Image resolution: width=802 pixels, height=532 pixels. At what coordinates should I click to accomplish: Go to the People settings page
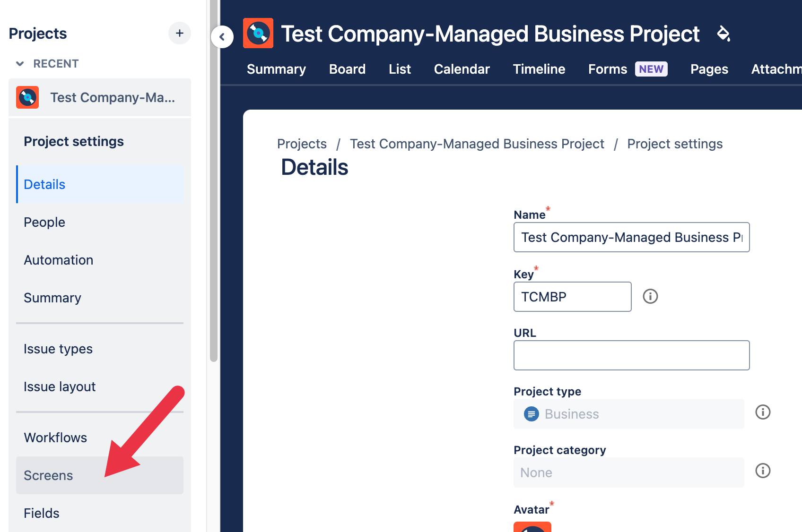coord(44,222)
